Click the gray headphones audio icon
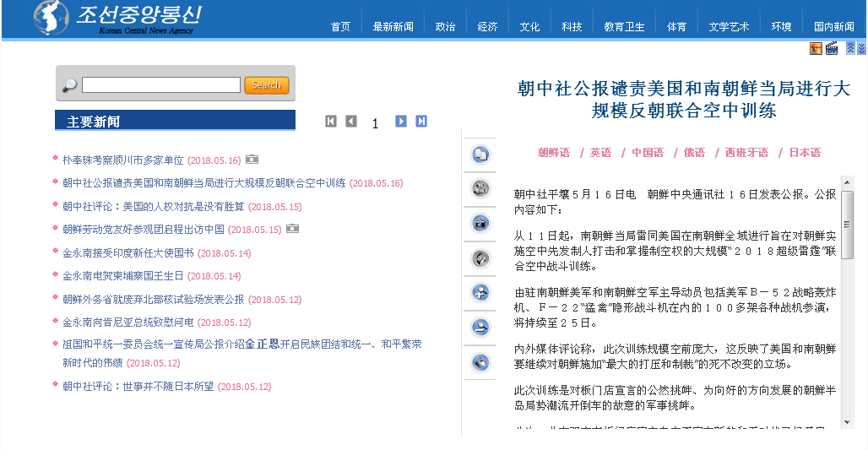This screenshot has width=868, height=450. click(480, 258)
